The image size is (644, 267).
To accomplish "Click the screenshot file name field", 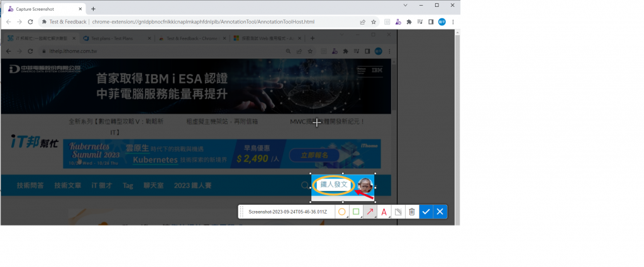I will pos(290,212).
